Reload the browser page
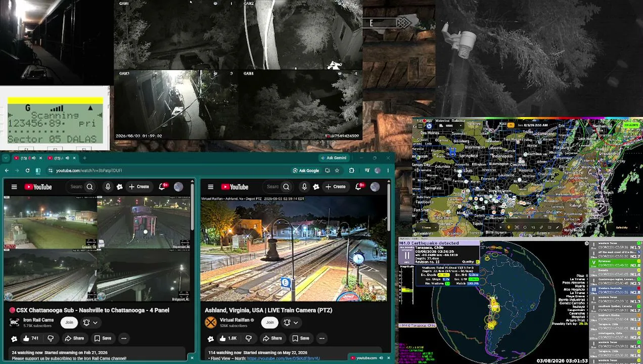The width and height of the screenshot is (643, 364). tap(27, 170)
